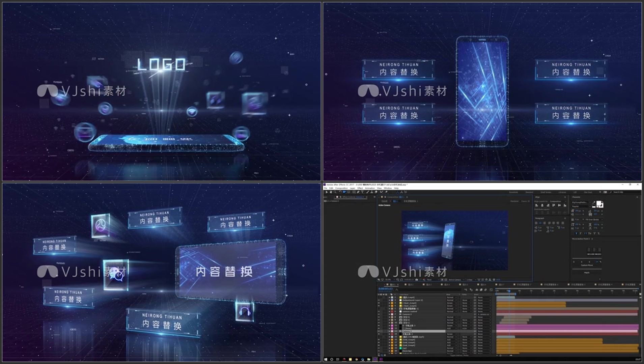This screenshot has width=644, height=364.
Task: Choose the Horizontal Type tool
Action: pos(363,192)
